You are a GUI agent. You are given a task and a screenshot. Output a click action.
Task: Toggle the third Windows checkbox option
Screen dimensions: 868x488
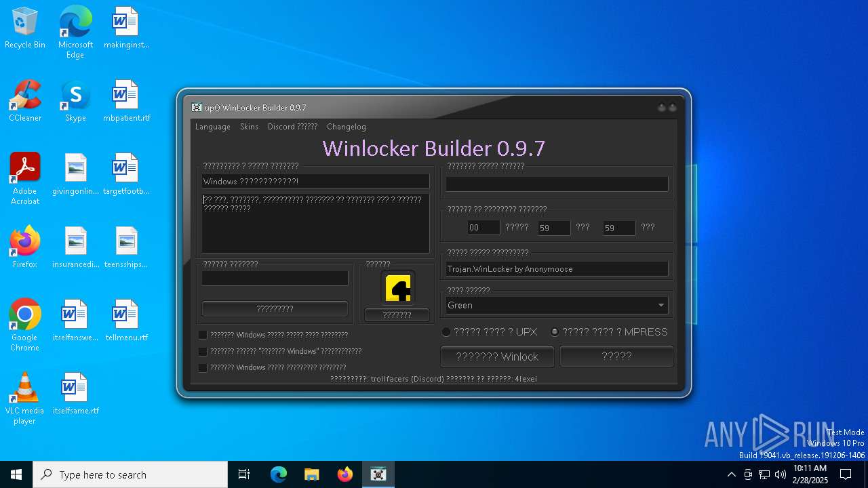[x=203, y=367]
